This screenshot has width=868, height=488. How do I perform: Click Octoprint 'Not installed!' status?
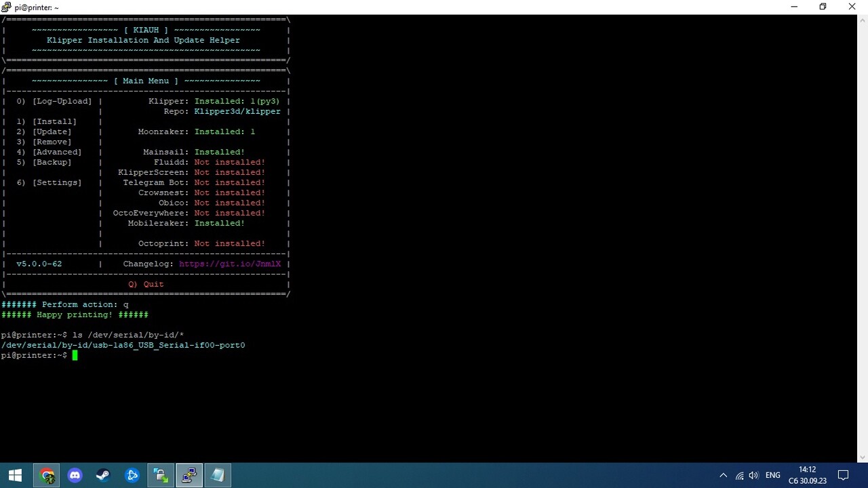click(230, 243)
